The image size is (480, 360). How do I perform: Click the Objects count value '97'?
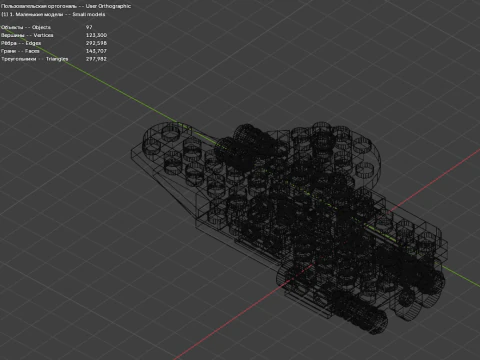pos(89,27)
